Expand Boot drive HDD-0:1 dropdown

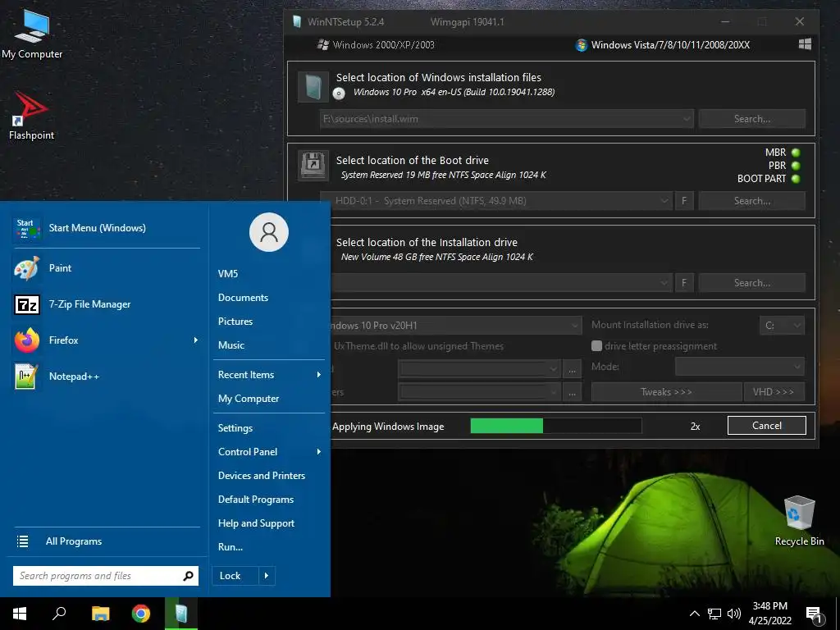coord(664,201)
